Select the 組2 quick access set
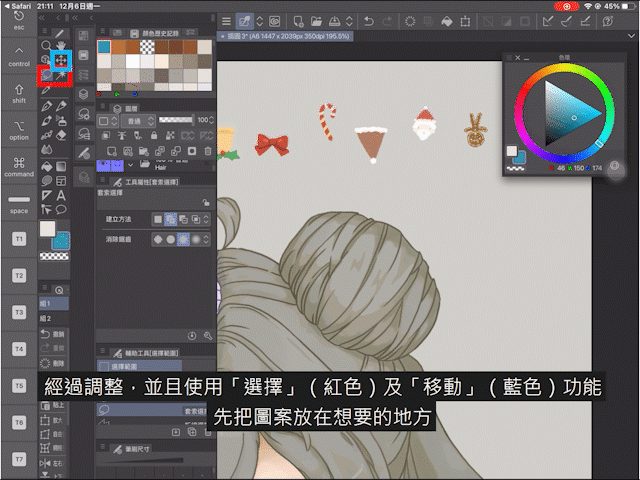 coord(54,318)
